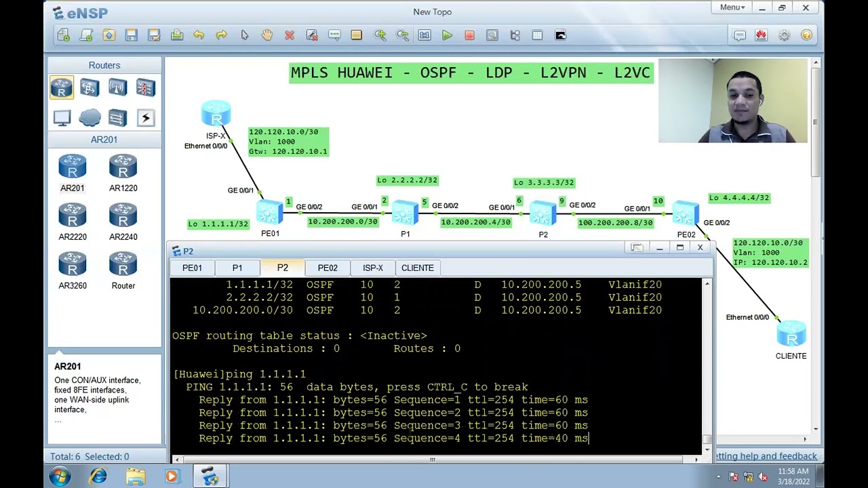The width and height of the screenshot is (868, 488).
Task: Select the CLIENTE router on the canvas
Action: coord(791,334)
